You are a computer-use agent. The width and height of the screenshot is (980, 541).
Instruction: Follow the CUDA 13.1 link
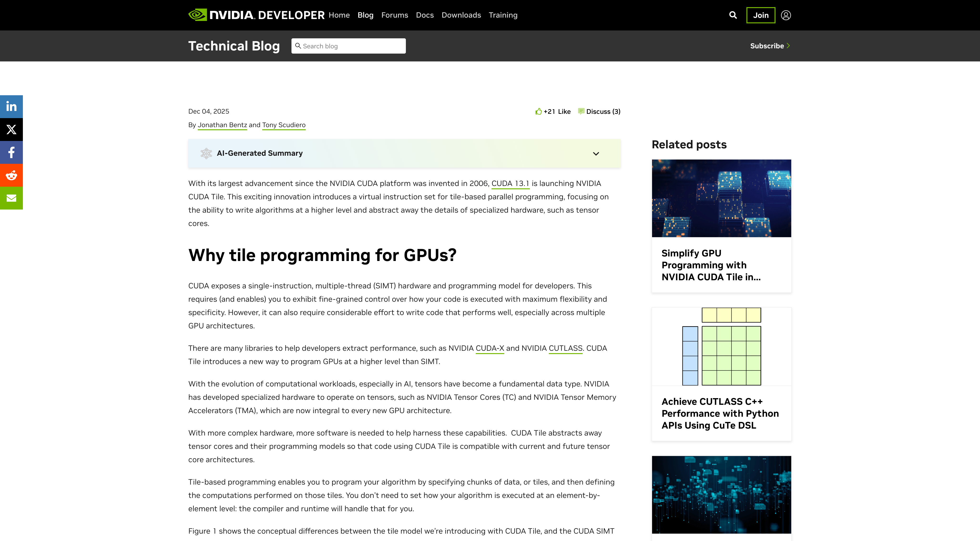(x=510, y=184)
